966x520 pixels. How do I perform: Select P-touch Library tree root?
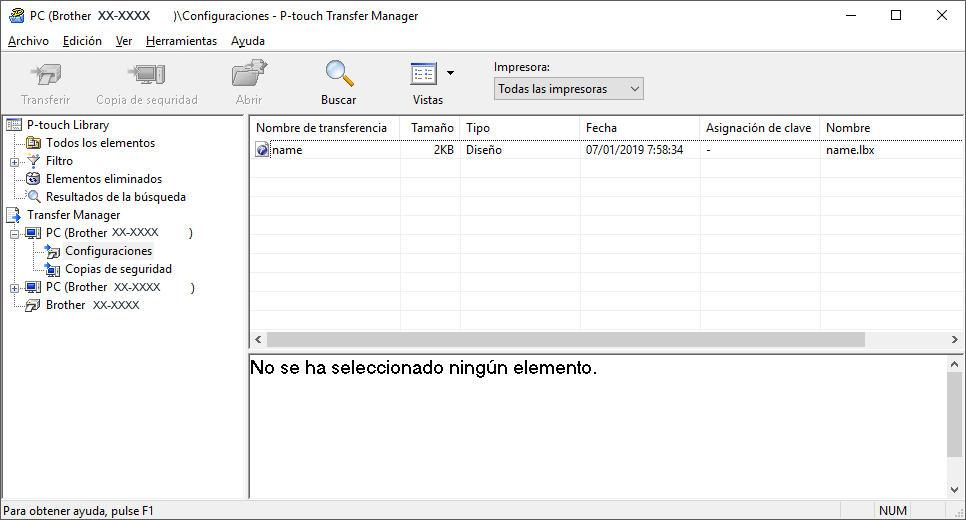[68, 124]
